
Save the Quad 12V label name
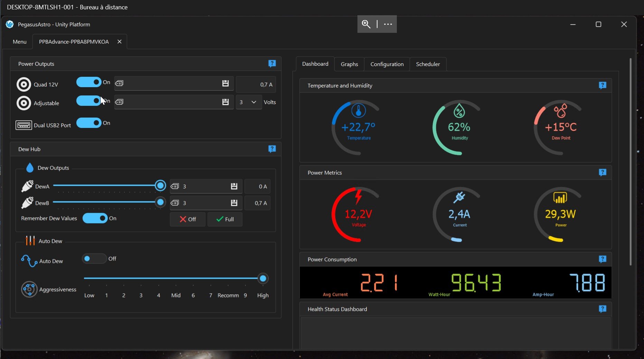225,83
